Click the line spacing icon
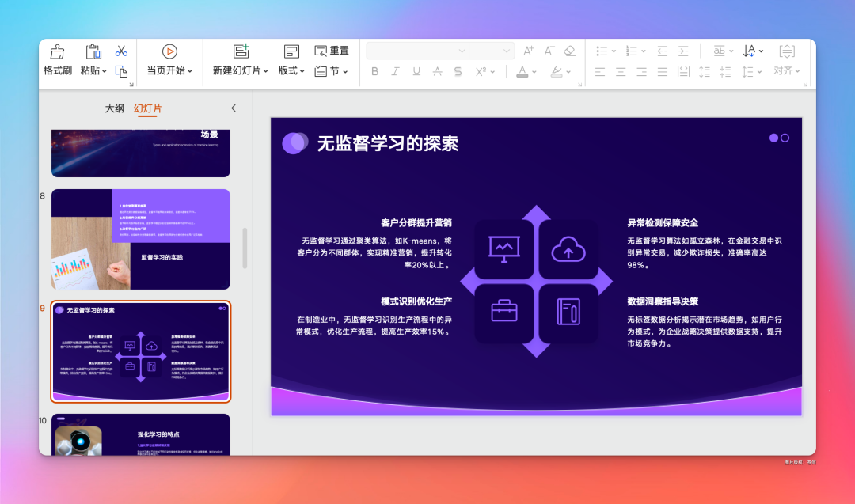This screenshot has height=504, width=855. click(x=747, y=72)
